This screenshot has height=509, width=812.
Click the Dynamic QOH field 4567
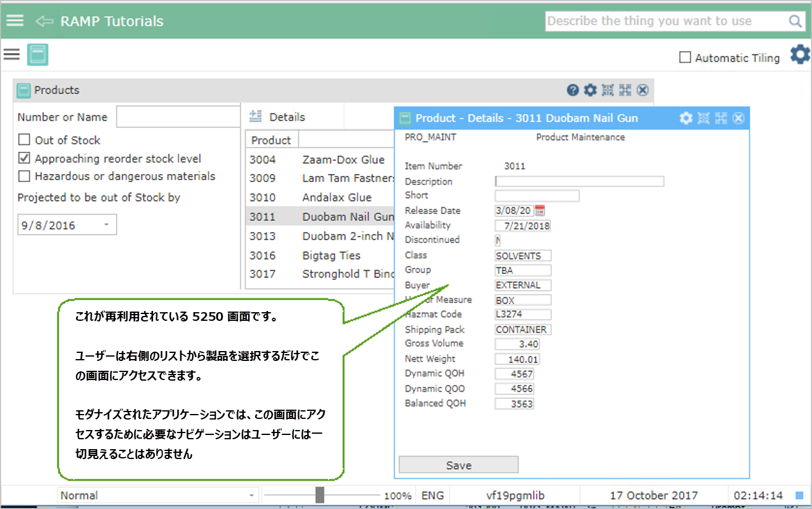pyautogui.click(x=514, y=374)
